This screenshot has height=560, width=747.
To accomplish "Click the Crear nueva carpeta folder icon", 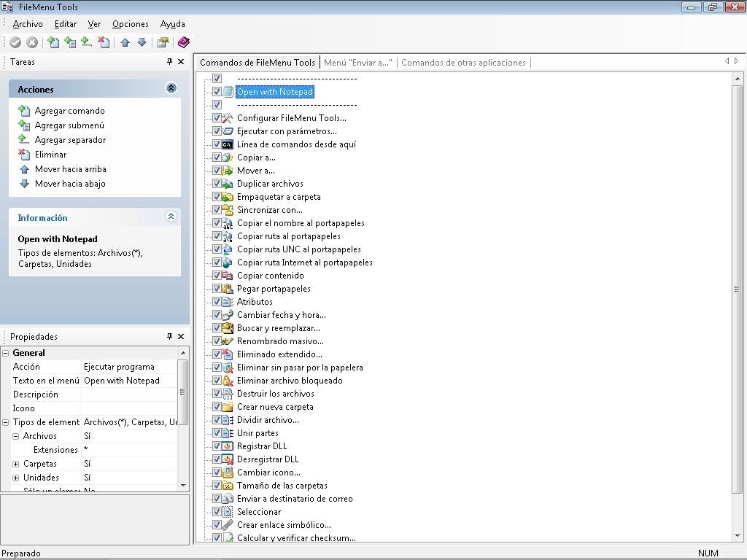I will coord(228,407).
